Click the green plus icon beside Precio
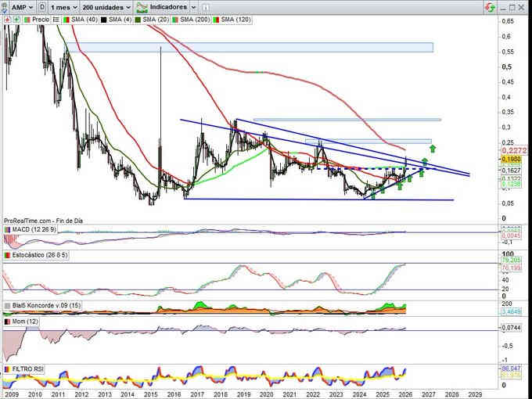Image resolution: width=532 pixels, height=399 pixels. coord(15,19)
